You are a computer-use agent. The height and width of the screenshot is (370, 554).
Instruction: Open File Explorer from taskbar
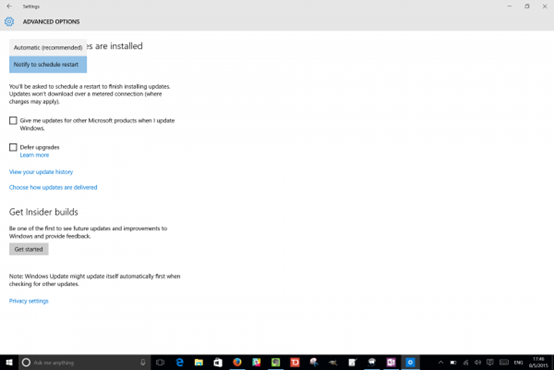tap(199, 362)
